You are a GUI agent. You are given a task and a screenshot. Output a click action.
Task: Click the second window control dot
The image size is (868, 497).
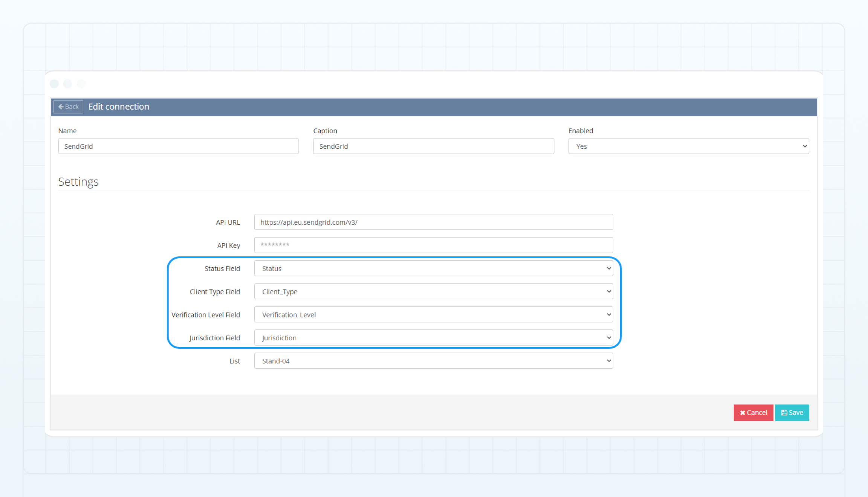pos(68,84)
